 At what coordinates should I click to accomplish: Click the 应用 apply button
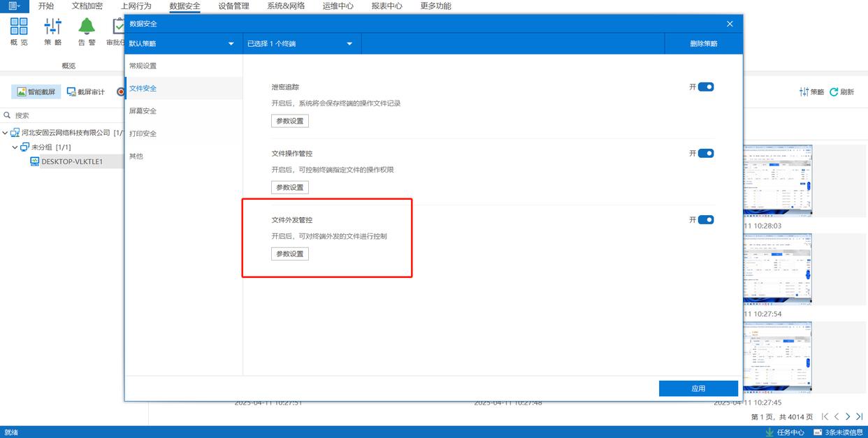(x=698, y=388)
